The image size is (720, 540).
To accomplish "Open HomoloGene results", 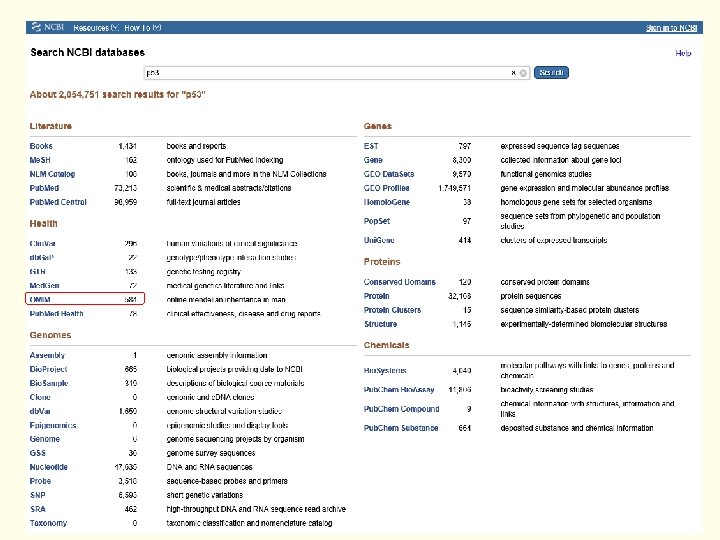I will coord(387,202).
